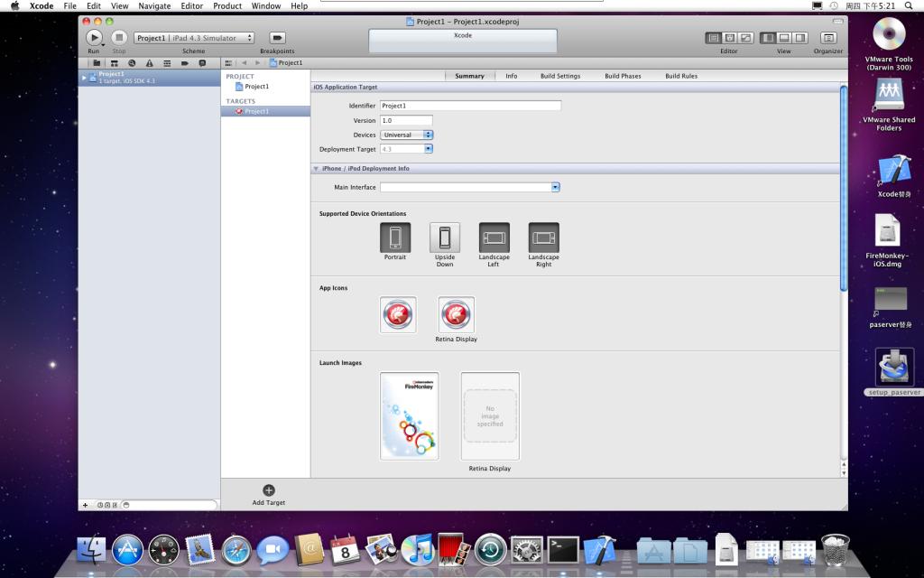The image size is (924, 578).
Task: Open Trash in the Dock
Action: 835,550
